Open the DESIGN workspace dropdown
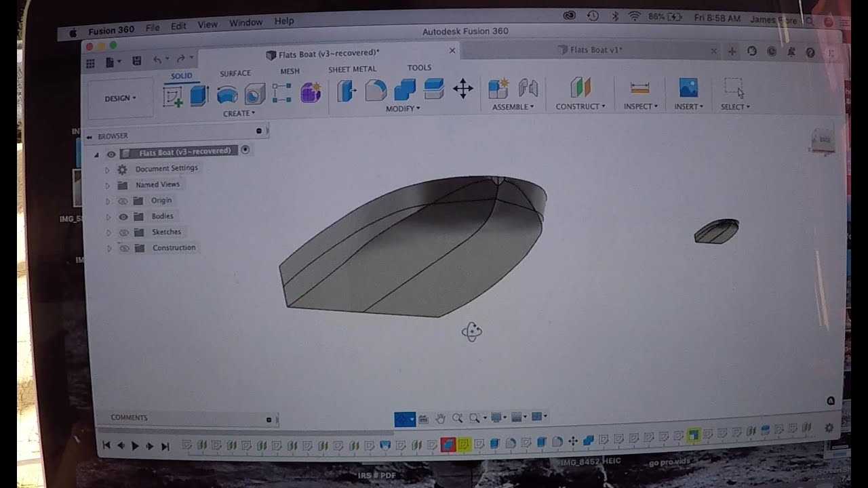The height and width of the screenshot is (488, 868). pyautogui.click(x=120, y=98)
